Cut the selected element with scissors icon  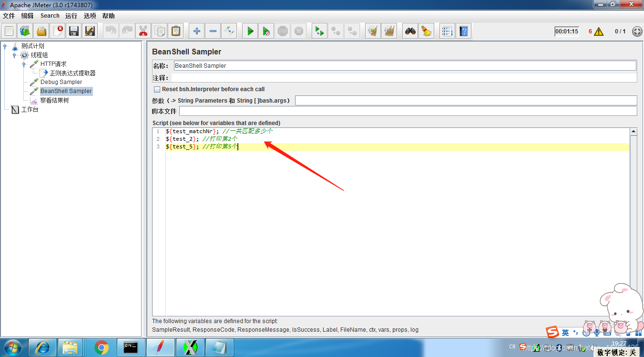[143, 31]
